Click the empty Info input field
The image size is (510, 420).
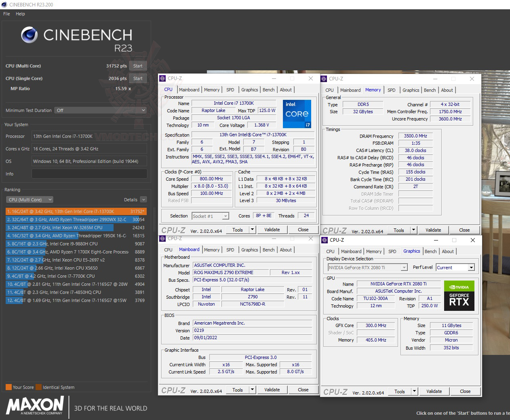89,174
